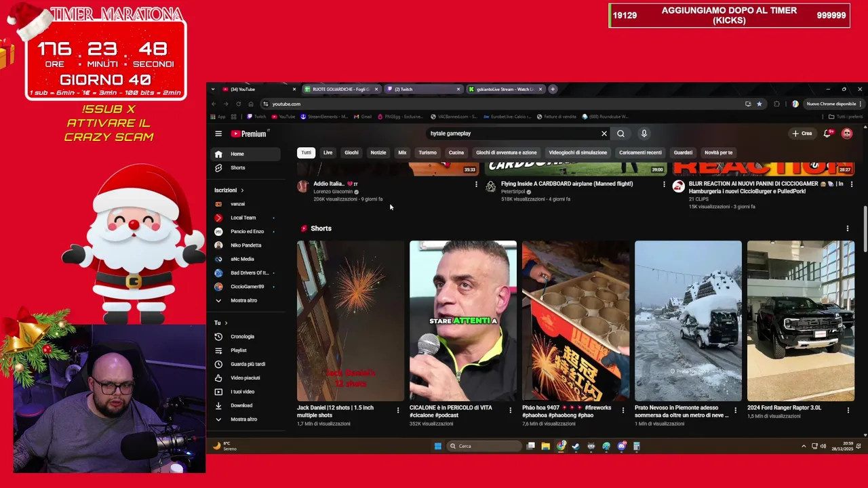Viewport: 868px width, 488px height.
Task: Select the Notizie filter chip
Action: point(378,152)
